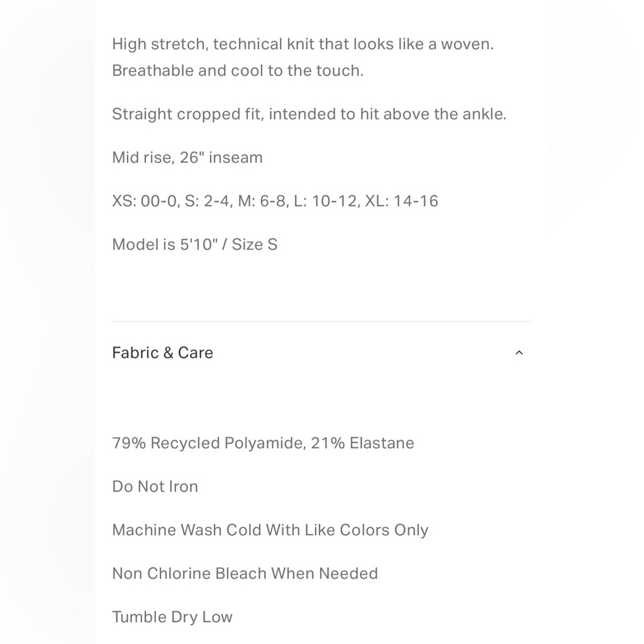Click the Fabric & Care heading
The width and height of the screenshot is (644, 644).
click(163, 353)
